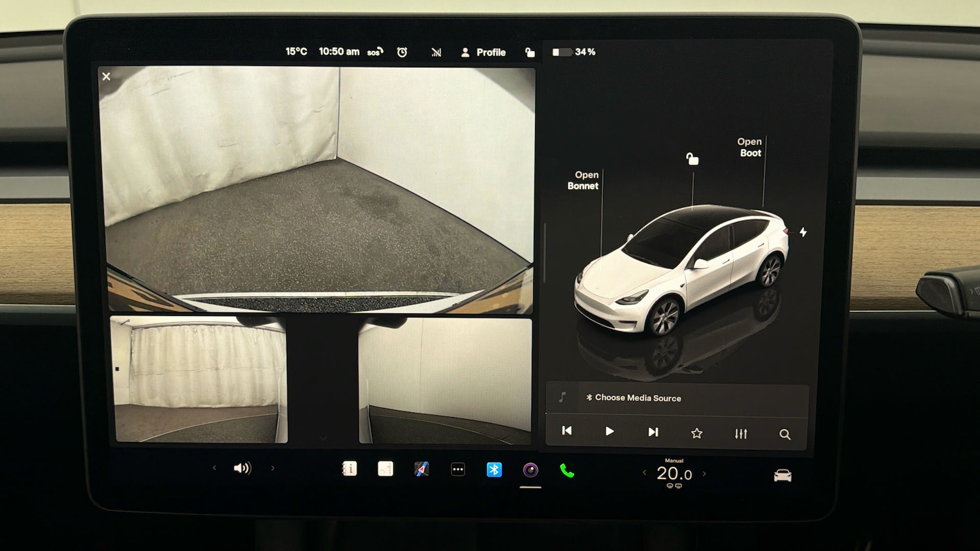
Task: Open climate controls via 20.0 temperature
Action: (x=674, y=473)
